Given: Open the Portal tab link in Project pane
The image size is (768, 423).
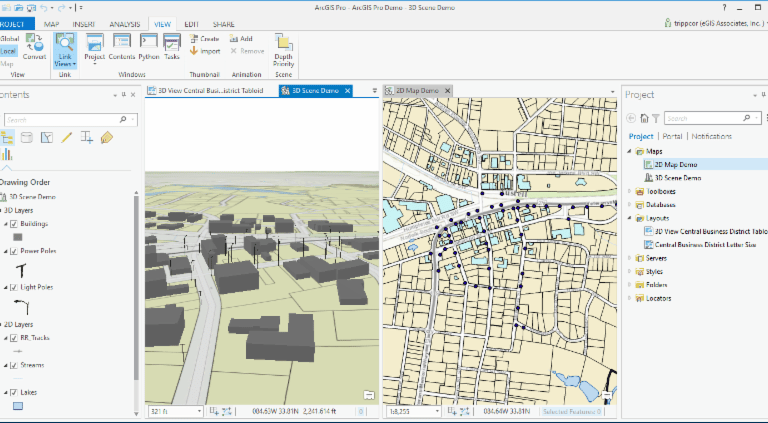Looking at the screenshot, I should tap(672, 136).
